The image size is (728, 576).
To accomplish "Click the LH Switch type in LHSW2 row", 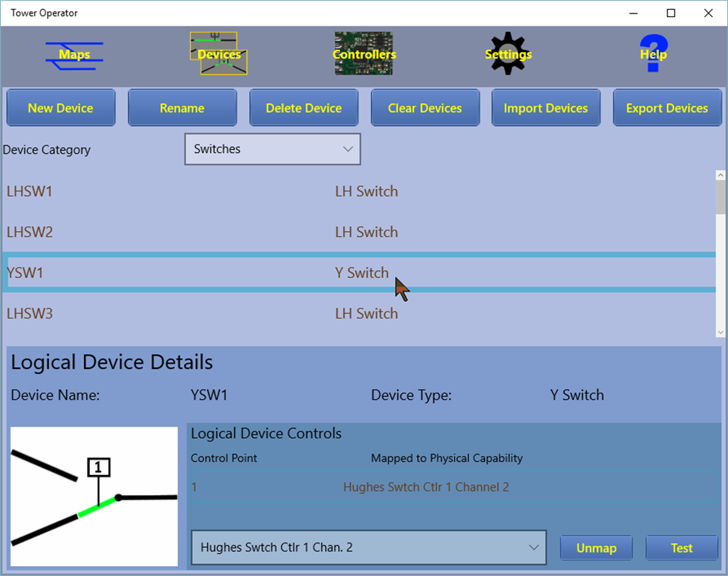I will pyautogui.click(x=366, y=232).
